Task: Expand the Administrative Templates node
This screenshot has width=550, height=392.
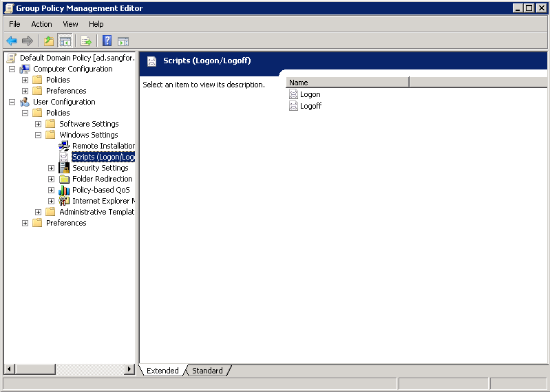Action: point(38,212)
